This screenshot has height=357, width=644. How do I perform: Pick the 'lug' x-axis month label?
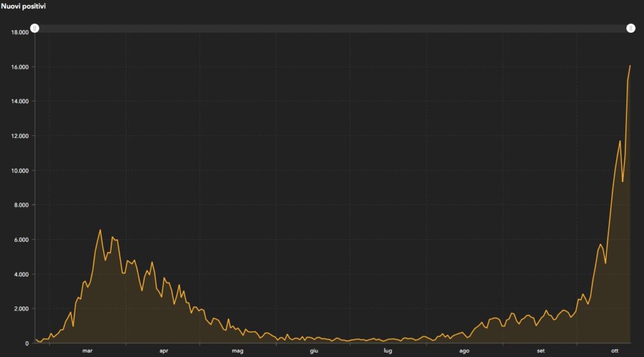tap(388, 351)
